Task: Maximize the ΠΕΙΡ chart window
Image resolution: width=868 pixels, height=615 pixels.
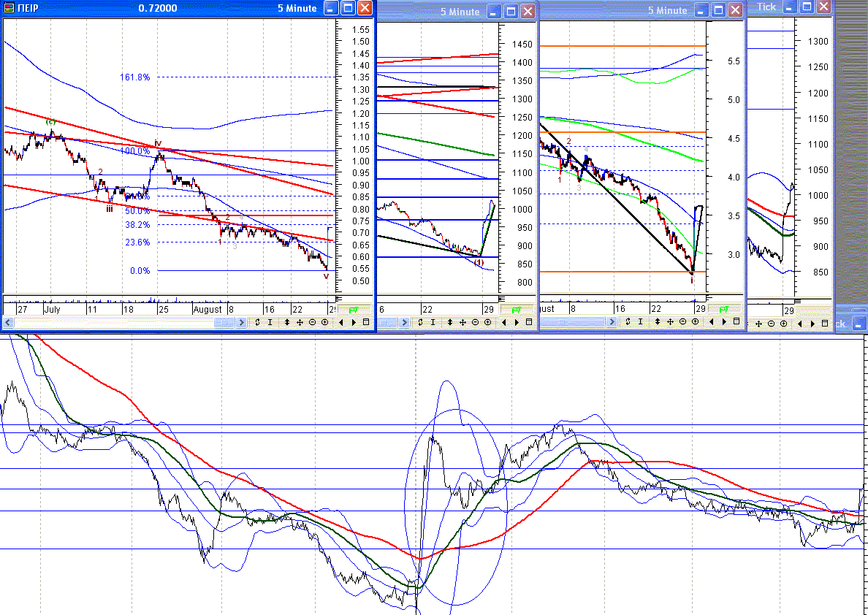Action: [x=349, y=8]
